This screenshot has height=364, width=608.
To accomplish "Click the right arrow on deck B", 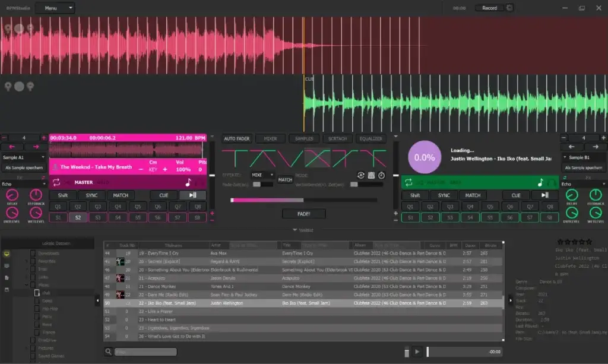I will click(x=595, y=147).
